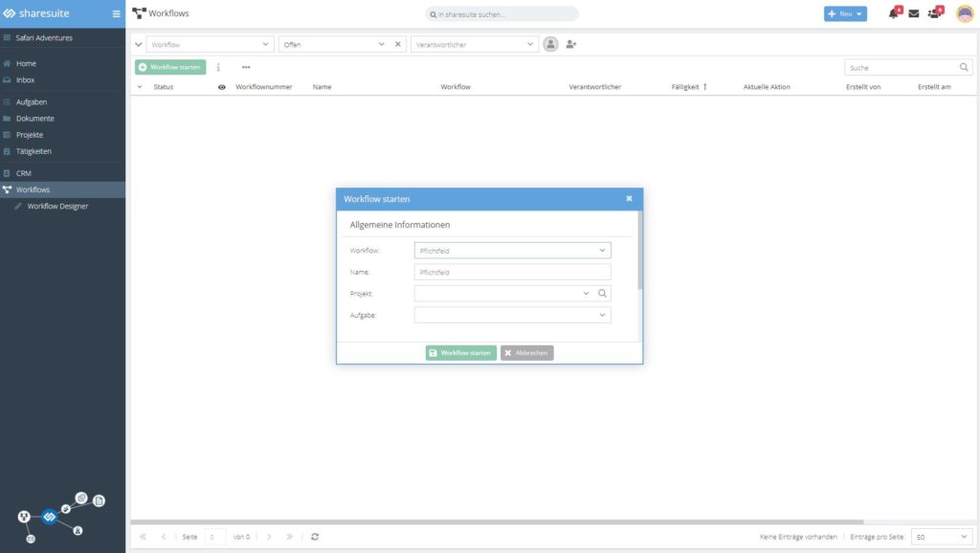
Task: Click the green Workflow starten dialog button
Action: pos(460,353)
